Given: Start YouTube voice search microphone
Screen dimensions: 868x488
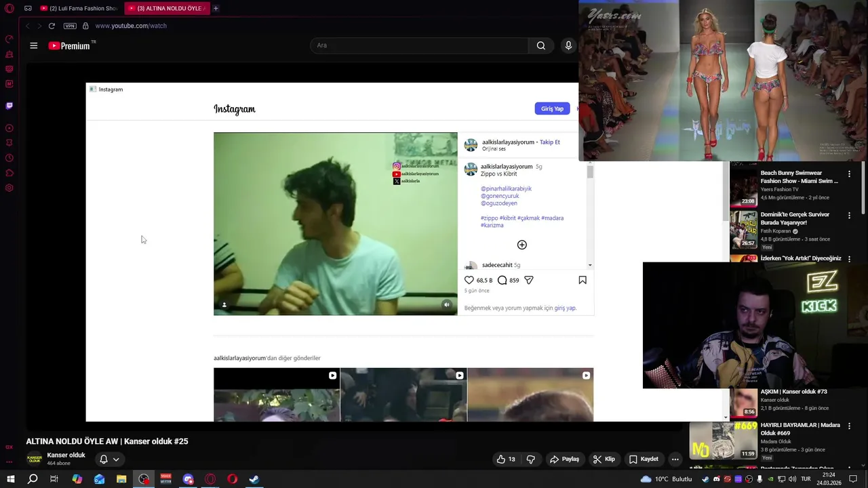Looking at the screenshot, I should pyautogui.click(x=568, y=45).
